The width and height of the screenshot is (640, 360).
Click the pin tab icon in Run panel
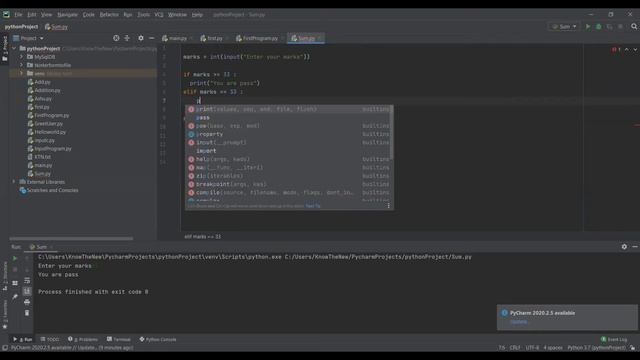pyautogui.click(x=15, y=297)
